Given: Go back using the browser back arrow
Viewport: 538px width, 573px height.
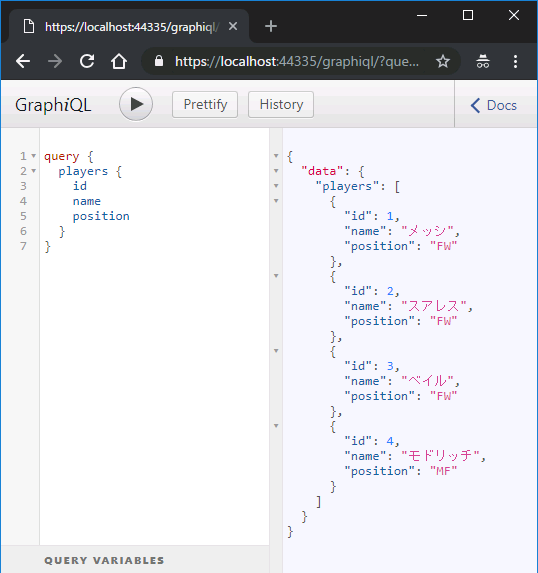Looking at the screenshot, I should tap(23, 61).
